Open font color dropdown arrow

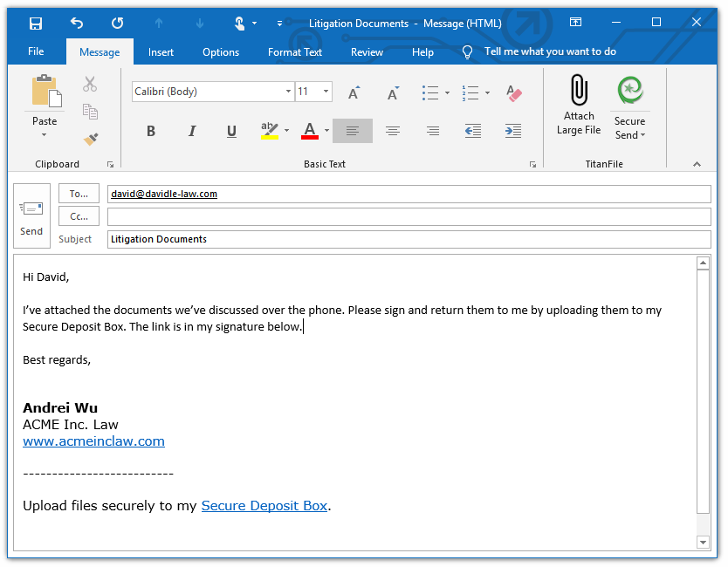326,130
